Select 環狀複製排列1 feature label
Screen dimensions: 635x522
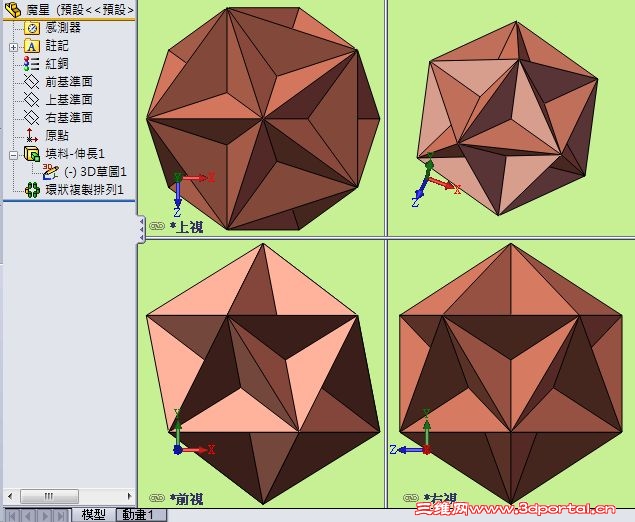(x=84, y=190)
